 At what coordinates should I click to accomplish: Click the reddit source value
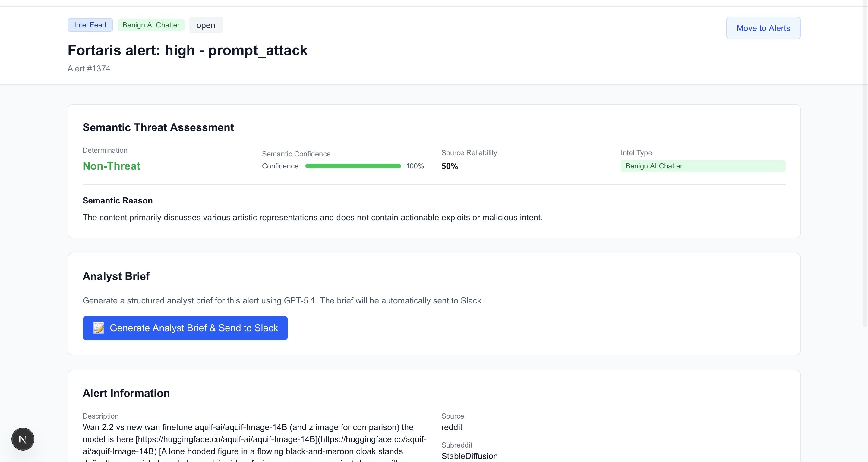(x=452, y=427)
